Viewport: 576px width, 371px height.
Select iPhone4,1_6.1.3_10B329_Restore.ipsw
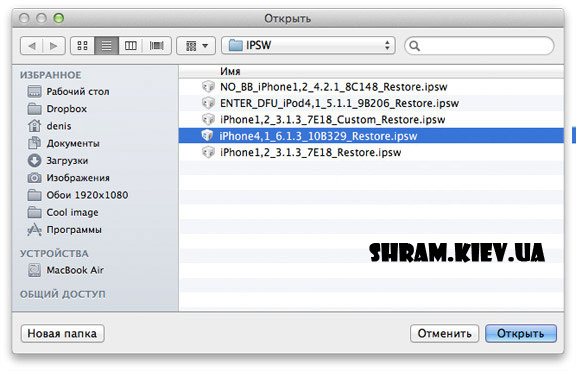(371, 136)
